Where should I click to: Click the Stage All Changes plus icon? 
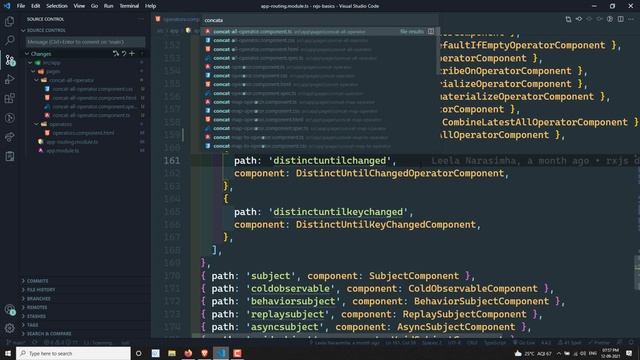[x=132, y=53]
